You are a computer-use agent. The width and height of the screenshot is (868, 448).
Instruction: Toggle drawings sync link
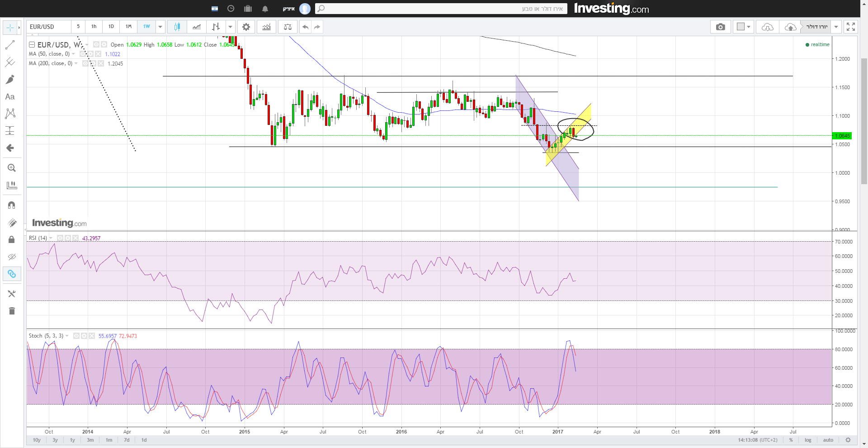pos(12,274)
